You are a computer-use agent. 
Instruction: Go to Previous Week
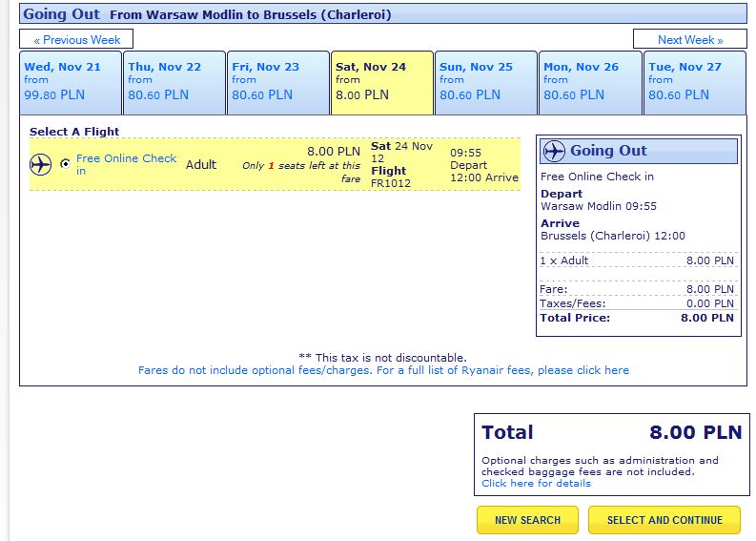[76, 39]
